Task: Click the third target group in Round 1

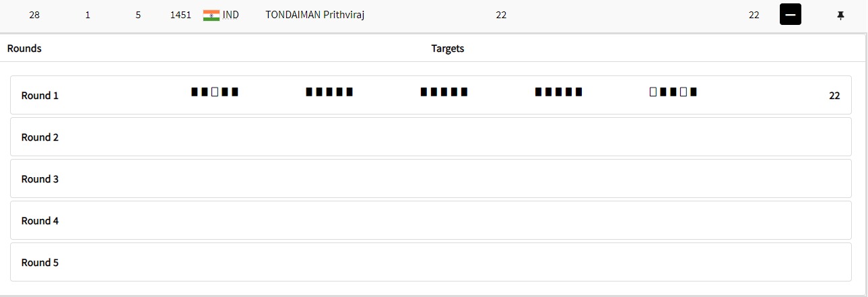Action: (x=444, y=92)
